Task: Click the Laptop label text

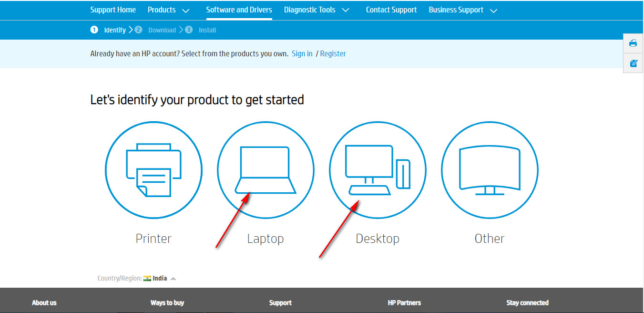Action: coord(266,239)
